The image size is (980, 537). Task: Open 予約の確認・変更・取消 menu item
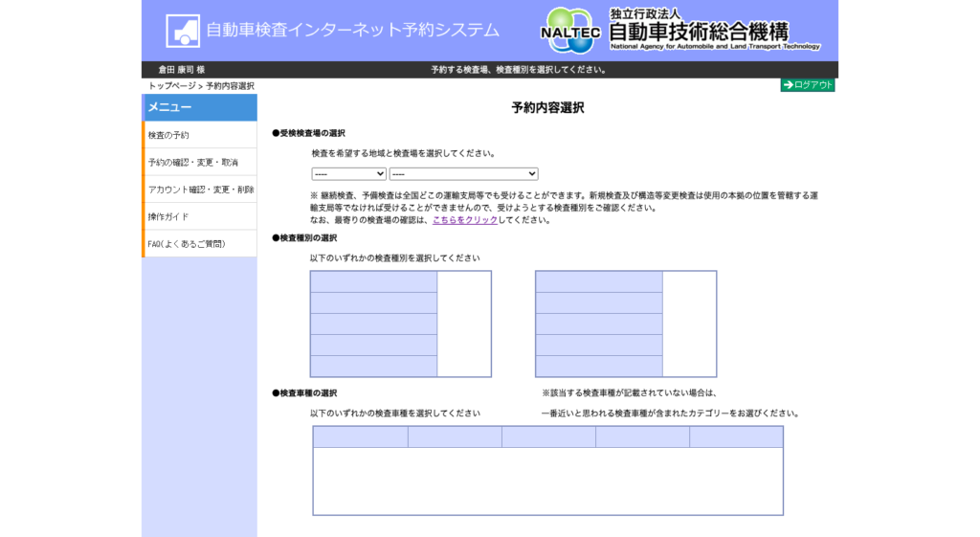200,162
